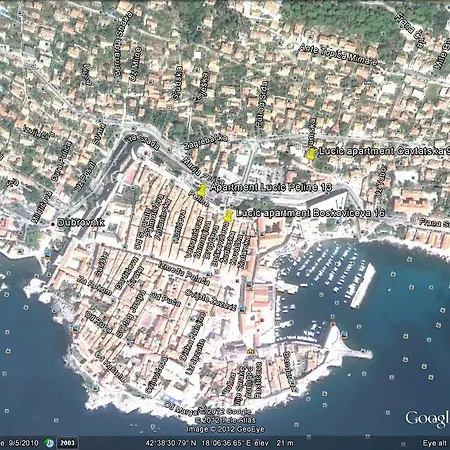Click the Dubrovnik city name label
The height and width of the screenshot is (450, 450).
coord(81,223)
